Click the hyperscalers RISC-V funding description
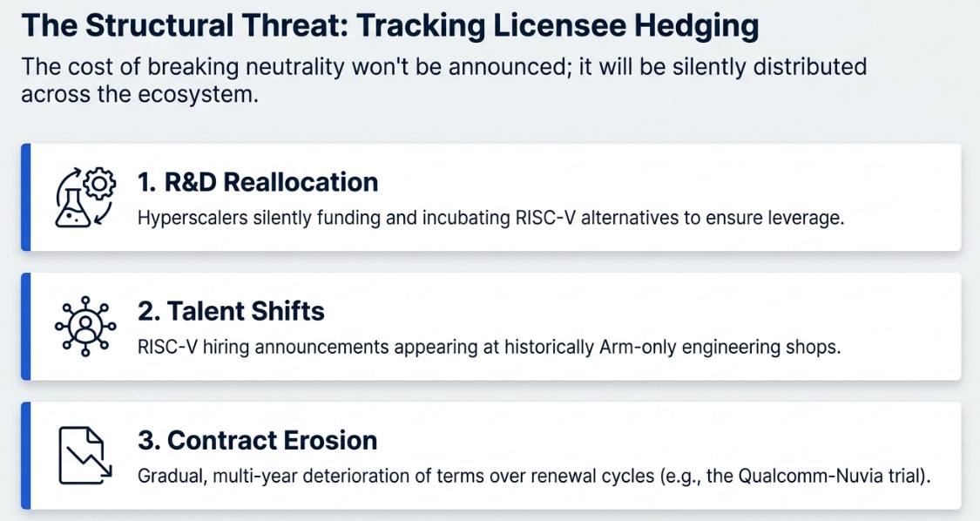This screenshot has height=521, width=980. click(x=490, y=218)
